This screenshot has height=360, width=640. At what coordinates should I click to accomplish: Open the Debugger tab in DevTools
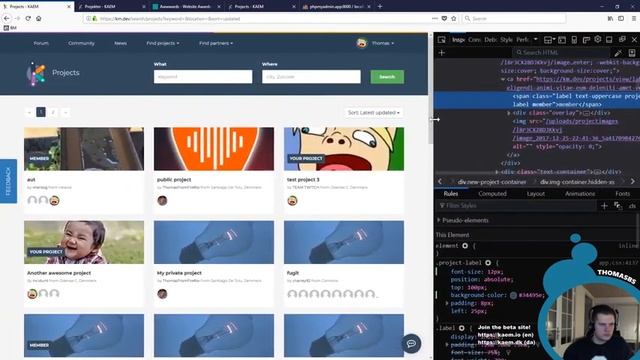tap(491, 40)
